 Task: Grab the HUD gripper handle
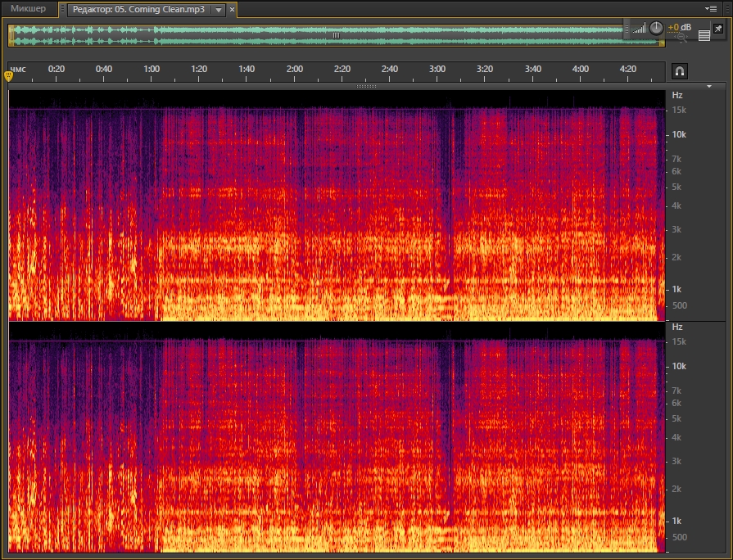pos(627,29)
